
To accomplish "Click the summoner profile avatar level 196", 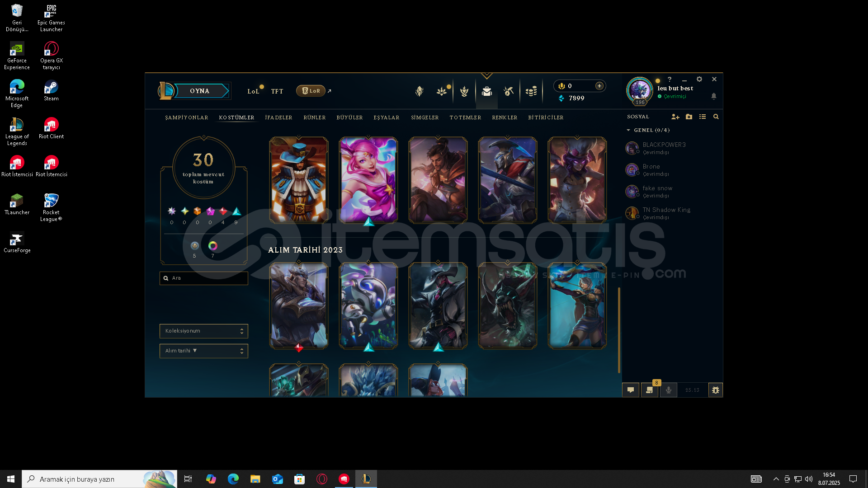I will 640,90.
